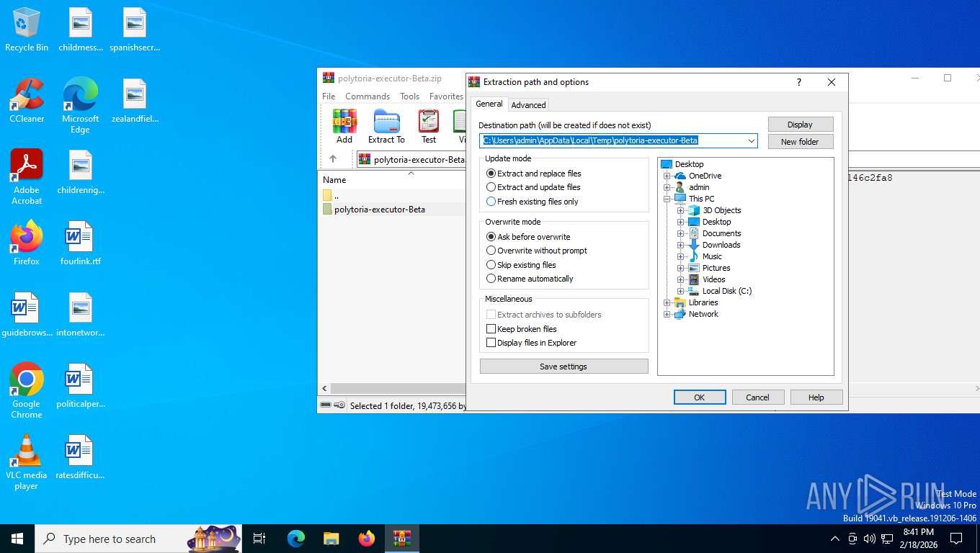Open the Commands menu in WinRAR
Screen dimensions: 980x553
coord(367,96)
